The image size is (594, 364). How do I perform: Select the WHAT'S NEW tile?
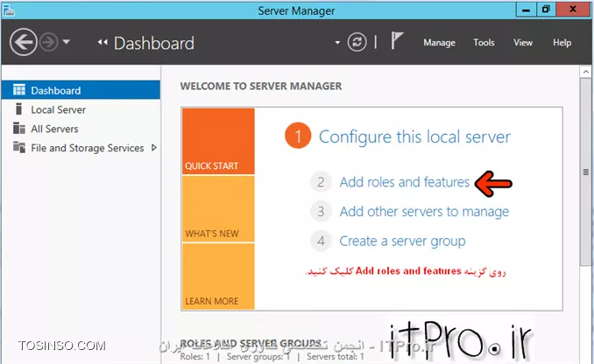click(x=218, y=209)
